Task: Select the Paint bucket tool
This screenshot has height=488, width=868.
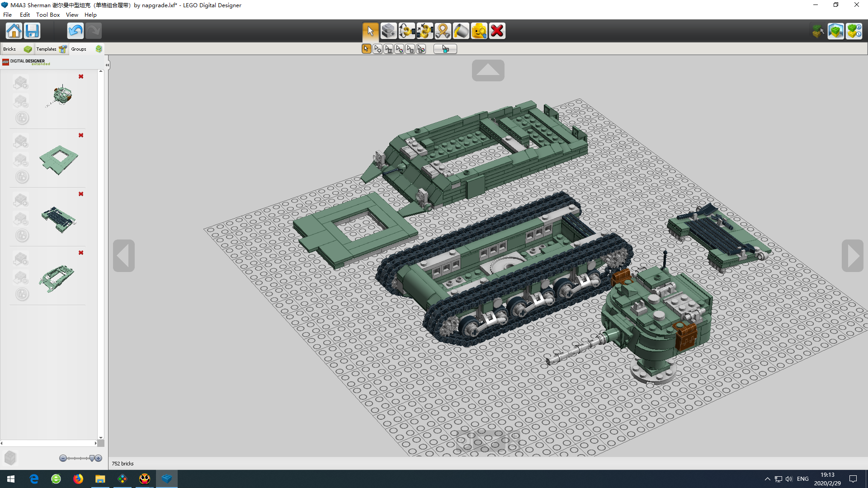Action: (461, 31)
